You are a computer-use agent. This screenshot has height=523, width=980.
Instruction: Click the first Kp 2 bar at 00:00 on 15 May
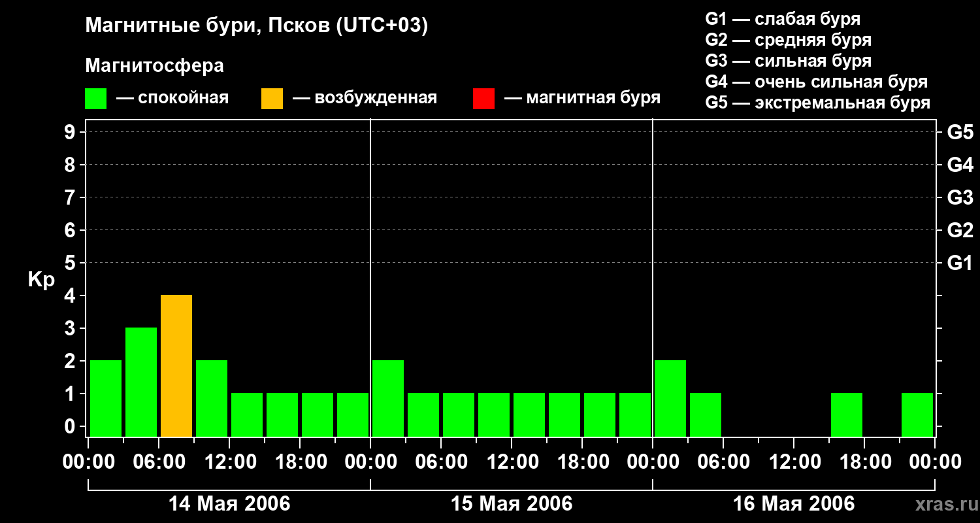388,398
